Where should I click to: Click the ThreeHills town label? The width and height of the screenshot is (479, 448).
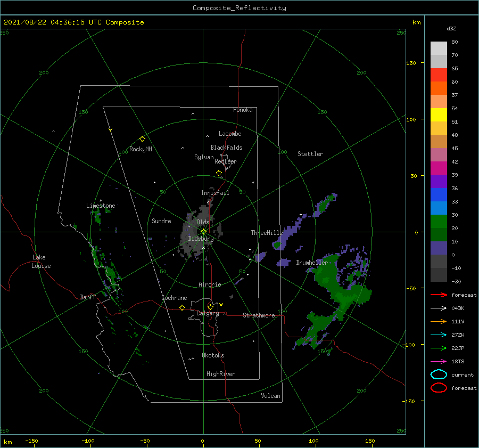coord(267,233)
